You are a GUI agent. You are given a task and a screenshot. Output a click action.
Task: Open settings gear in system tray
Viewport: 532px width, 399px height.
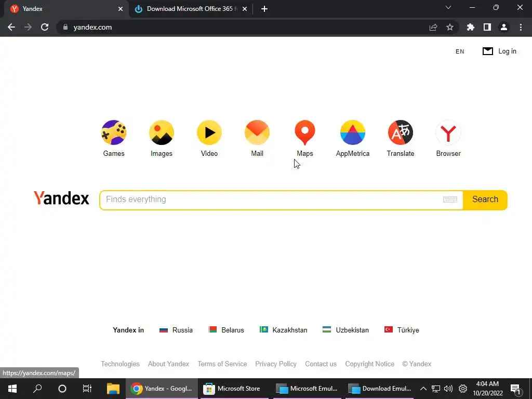pos(463,389)
